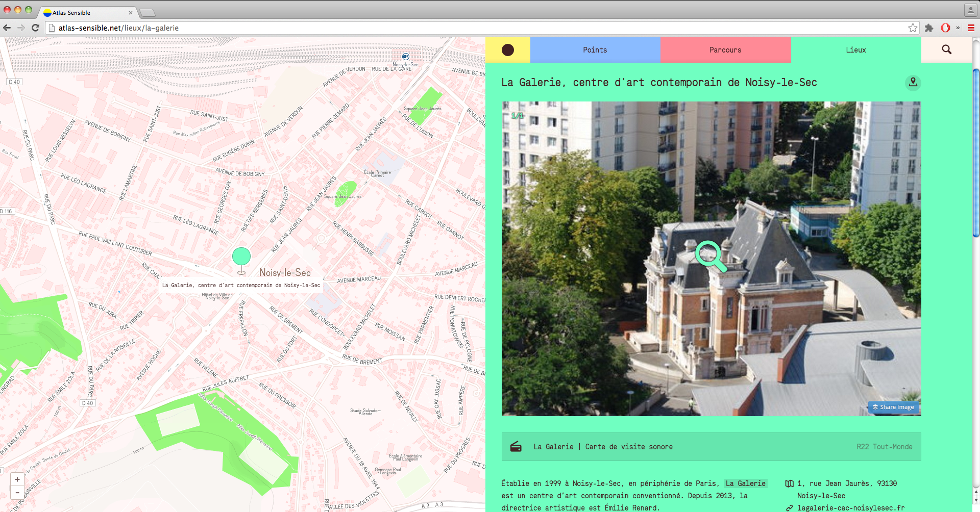The image size is (980, 512).
Task: Open a new browser tab
Action: point(147,13)
